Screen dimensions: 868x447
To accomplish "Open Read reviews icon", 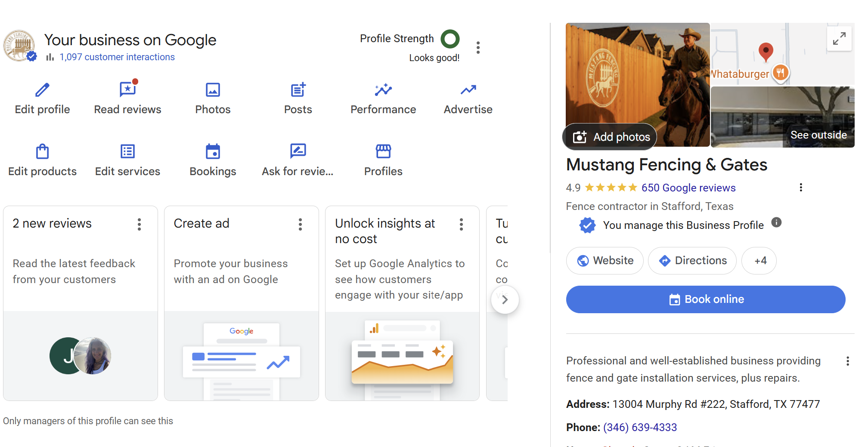I will point(128,89).
